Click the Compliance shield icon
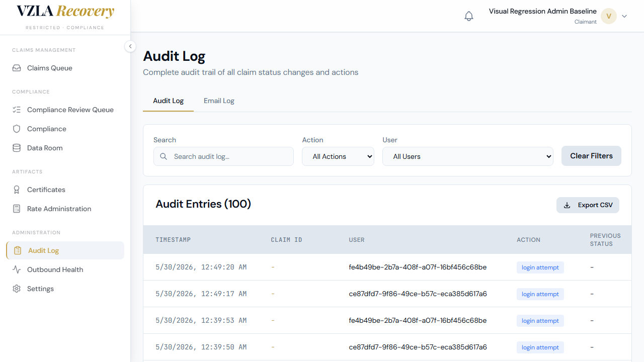The height and width of the screenshot is (362, 644). point(17,129)
